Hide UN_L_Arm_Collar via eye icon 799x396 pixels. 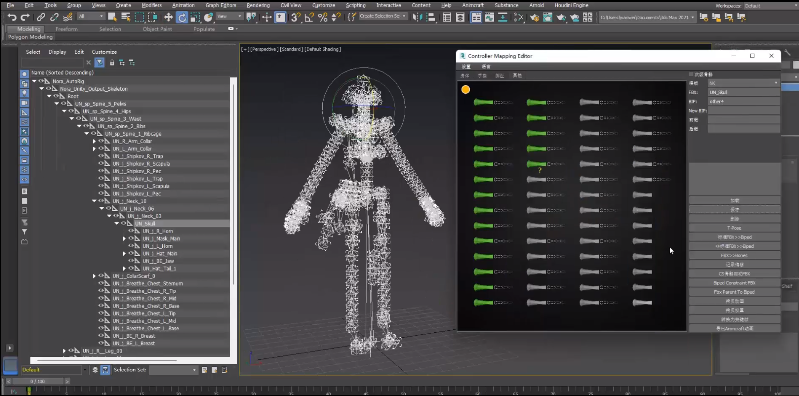coord(101,149)
